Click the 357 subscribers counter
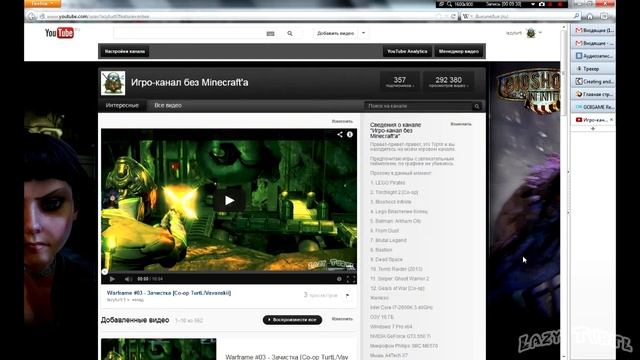 pos(400,82)
